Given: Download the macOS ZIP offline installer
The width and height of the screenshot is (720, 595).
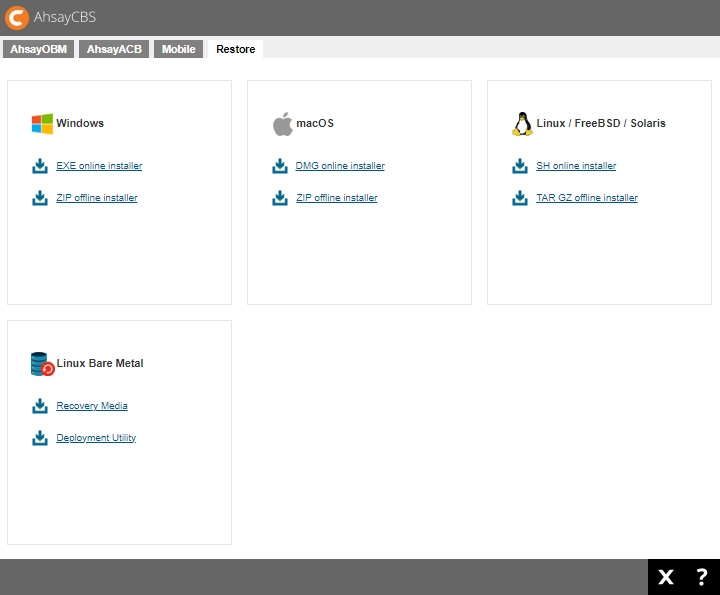Looking at the screenshot, I should [337, 198].
